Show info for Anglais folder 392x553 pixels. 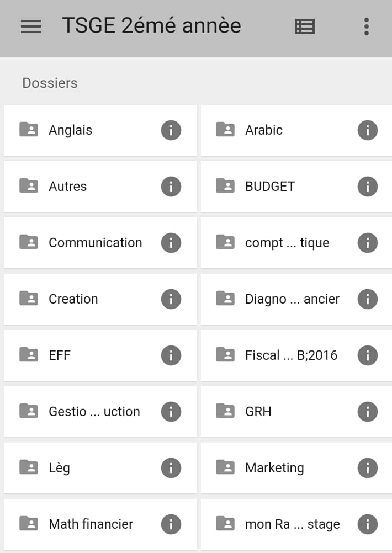pos(171,130)
